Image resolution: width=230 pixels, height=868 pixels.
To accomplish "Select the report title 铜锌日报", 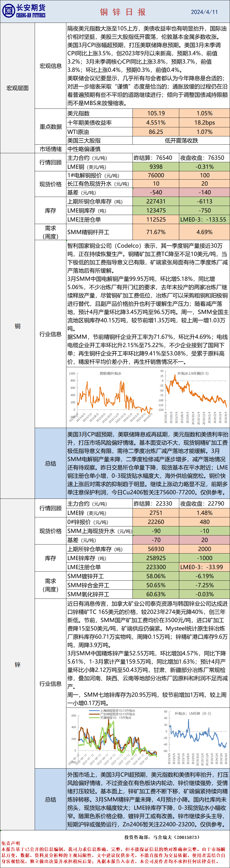I will [x=123, y=12].
